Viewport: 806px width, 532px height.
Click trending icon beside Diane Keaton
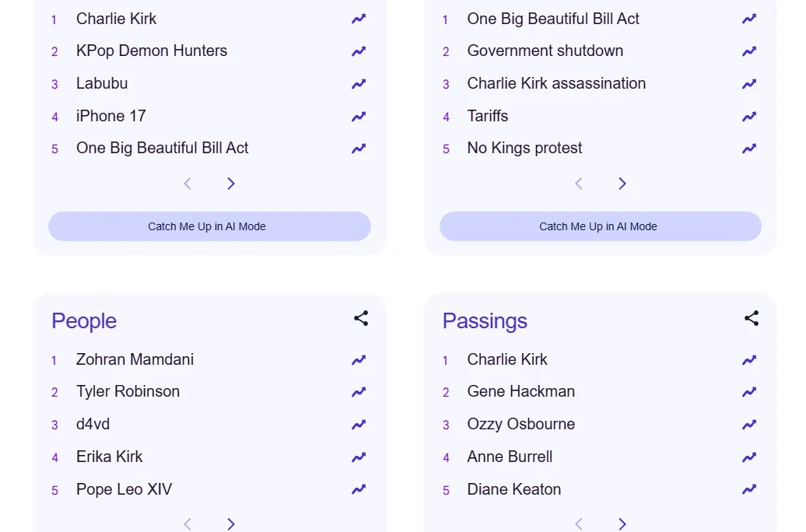(x=749, y=490)
